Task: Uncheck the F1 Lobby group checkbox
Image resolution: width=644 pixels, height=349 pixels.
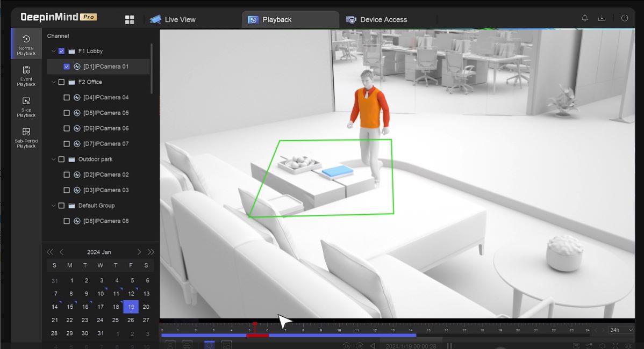Action: point(61,51)
